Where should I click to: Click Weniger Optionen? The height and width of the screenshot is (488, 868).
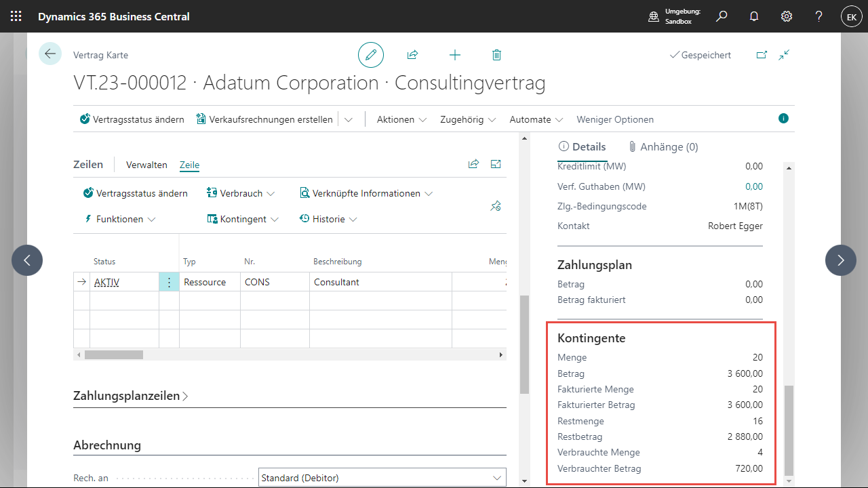point(615,119)
